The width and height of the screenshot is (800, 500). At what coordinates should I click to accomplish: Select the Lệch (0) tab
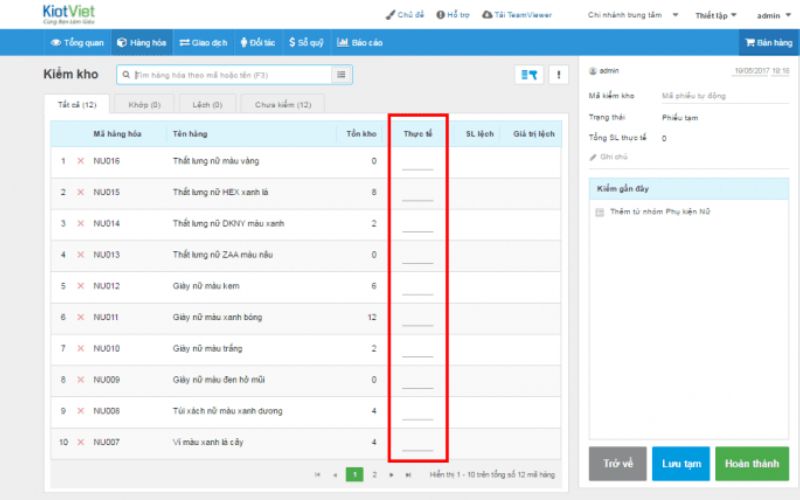208,104
